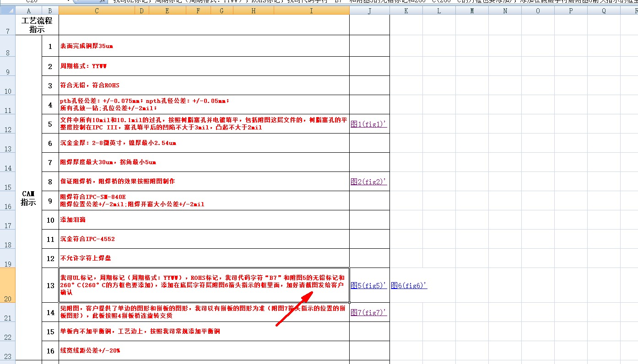Select the 见附图 panel drawing instruction cell
638x364 pixels.
[204, 312]
